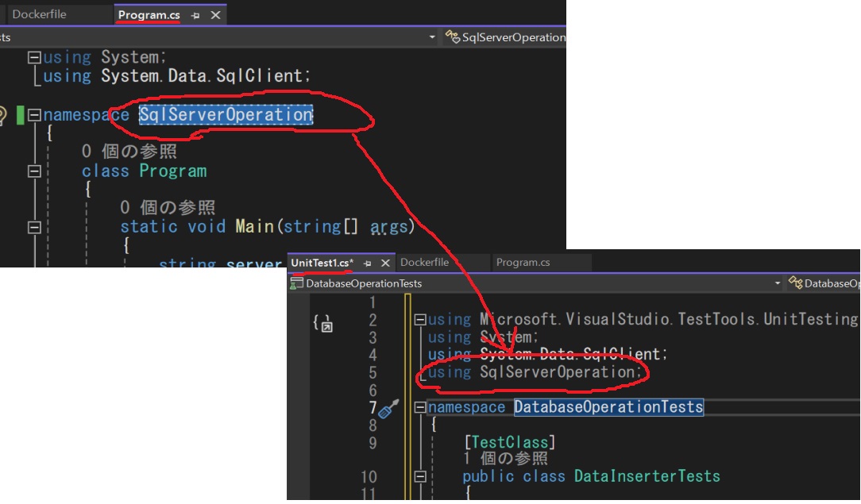Open the '0 個の参照' CodeLens above static void Main
Screen dimensions: 861x504
[x=168, y=207]
